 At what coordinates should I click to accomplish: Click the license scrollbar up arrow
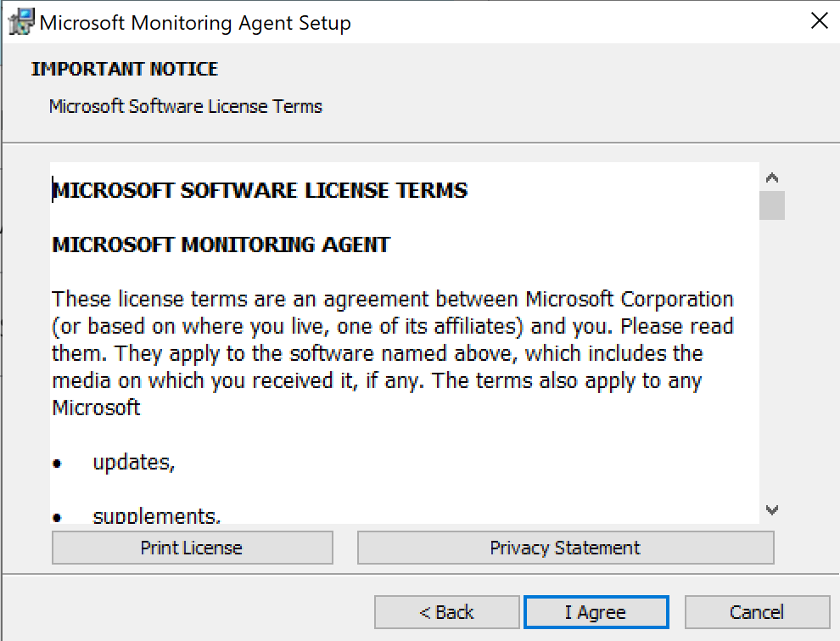click(x=772, y=178)
